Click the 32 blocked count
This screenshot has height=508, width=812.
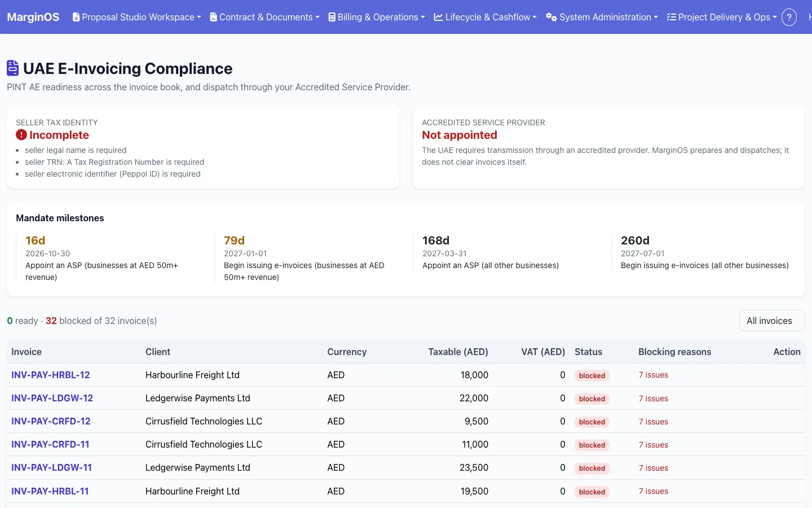(51, 321)
